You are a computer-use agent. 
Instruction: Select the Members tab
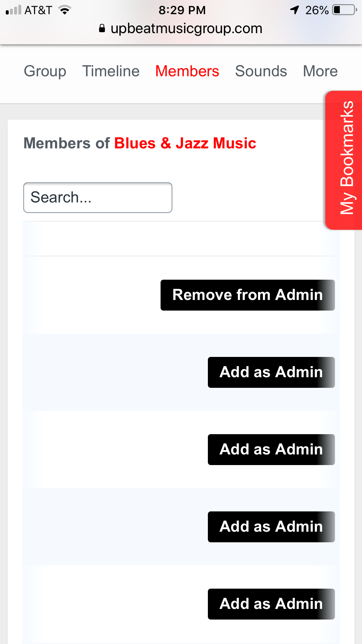click(187, 71)
